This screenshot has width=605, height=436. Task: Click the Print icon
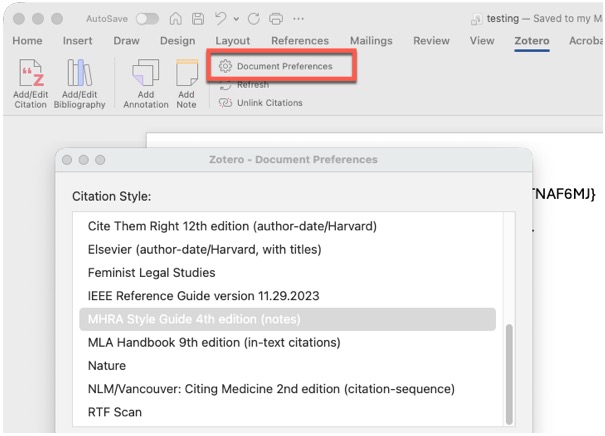click(x=276, y=19)
